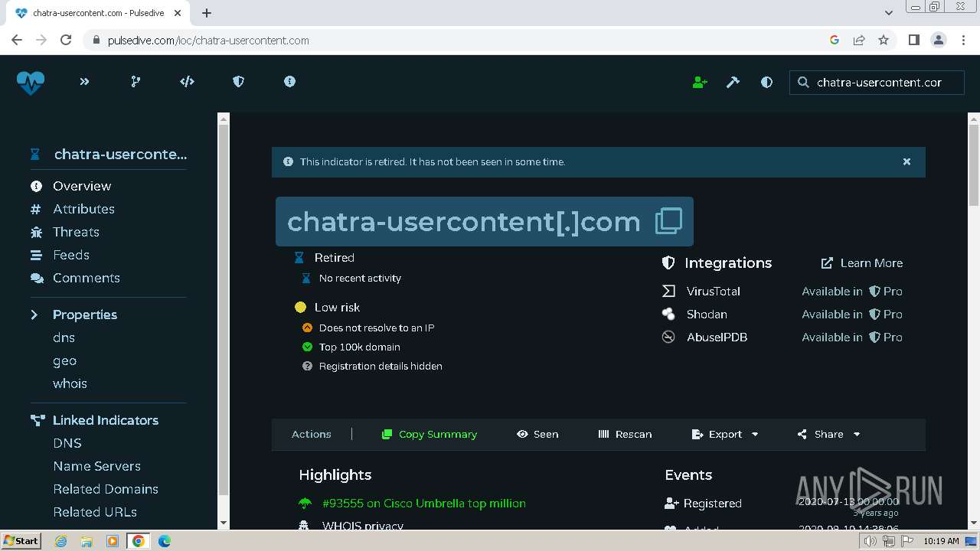
Task: Open the File Explorer folder on the taskbar
Action: click(87, 541)
